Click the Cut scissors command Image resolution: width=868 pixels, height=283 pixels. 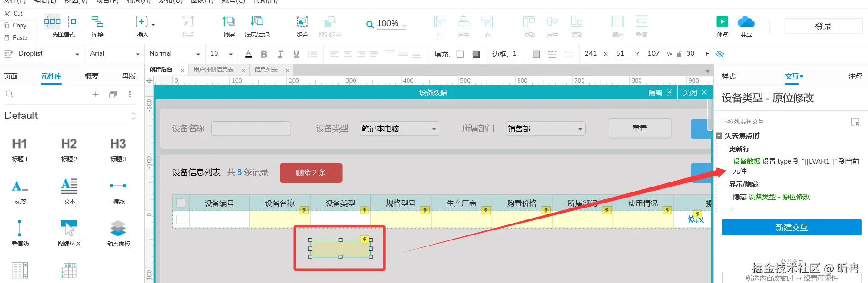tap(14, 14)
